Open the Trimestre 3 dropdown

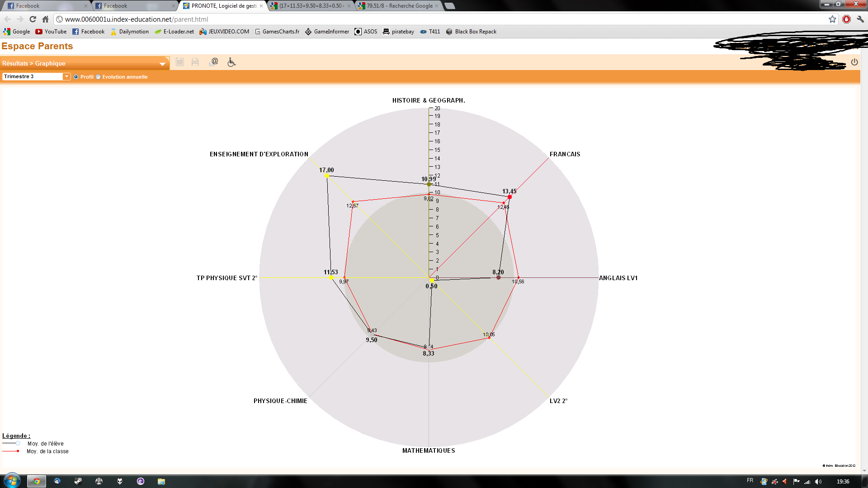point(66,76)
